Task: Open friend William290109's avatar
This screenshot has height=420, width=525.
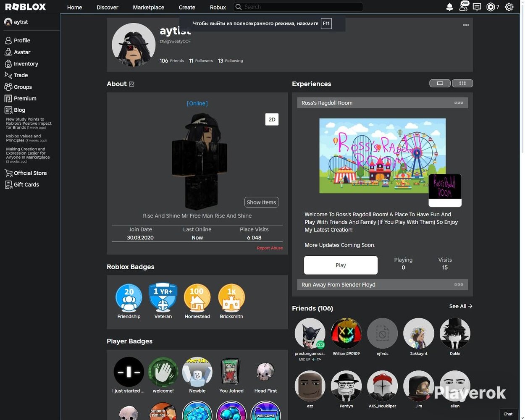Action: point(346,333)
